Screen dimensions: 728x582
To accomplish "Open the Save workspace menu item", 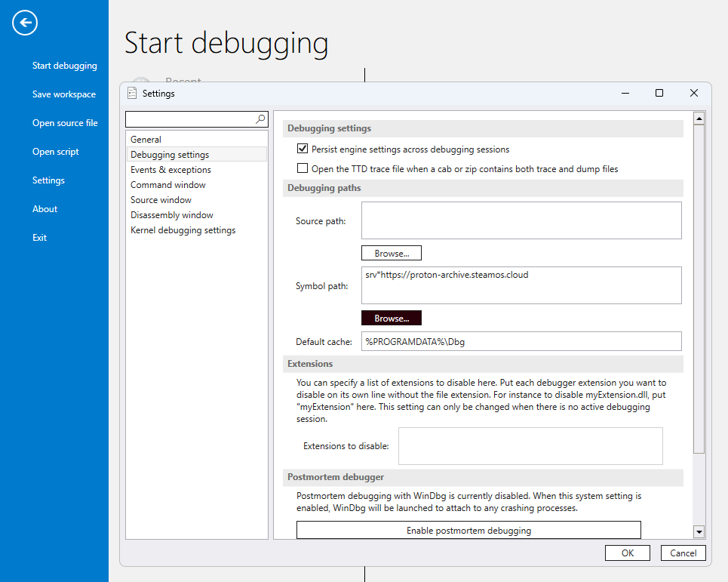I will 64,94.
